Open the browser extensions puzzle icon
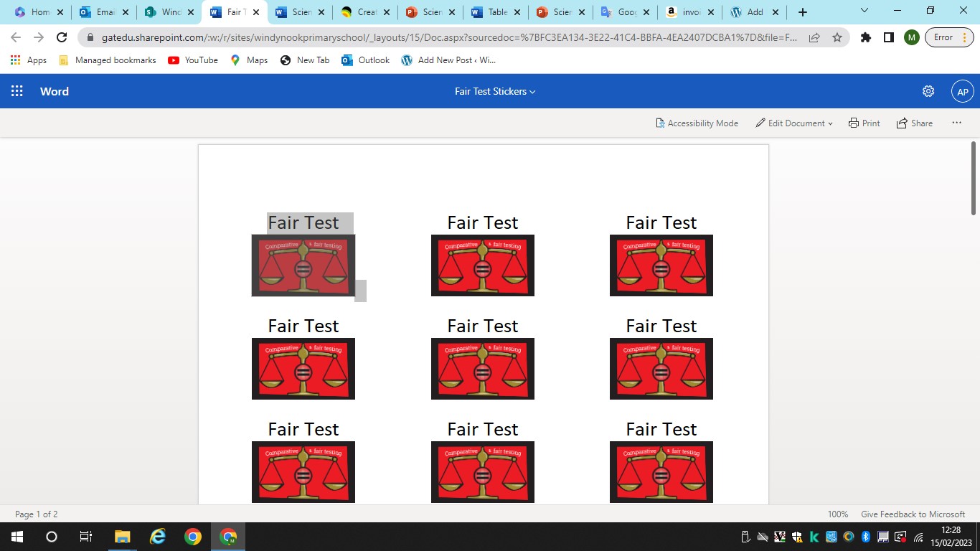980x551 pixels. 864,37
